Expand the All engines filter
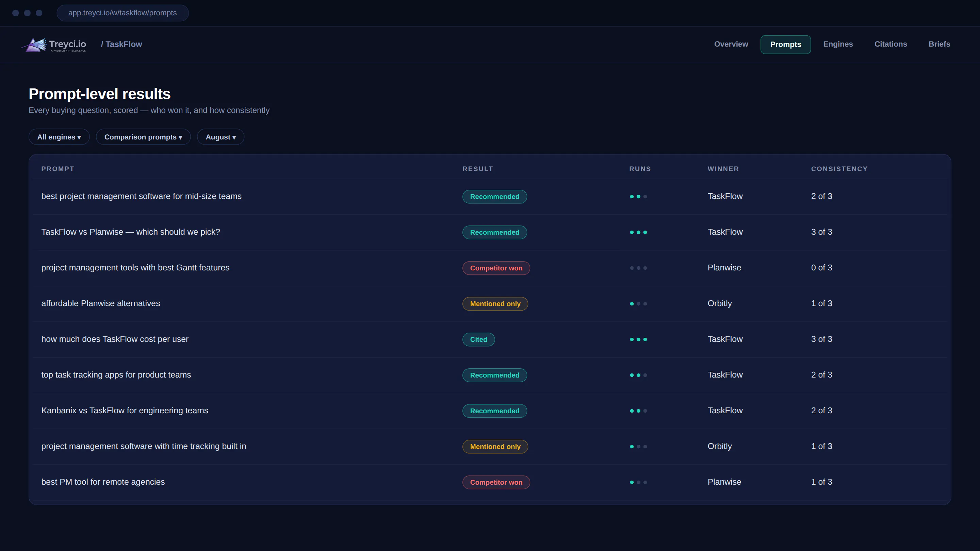This screenshot has height=551, width=980. point(59,137)
